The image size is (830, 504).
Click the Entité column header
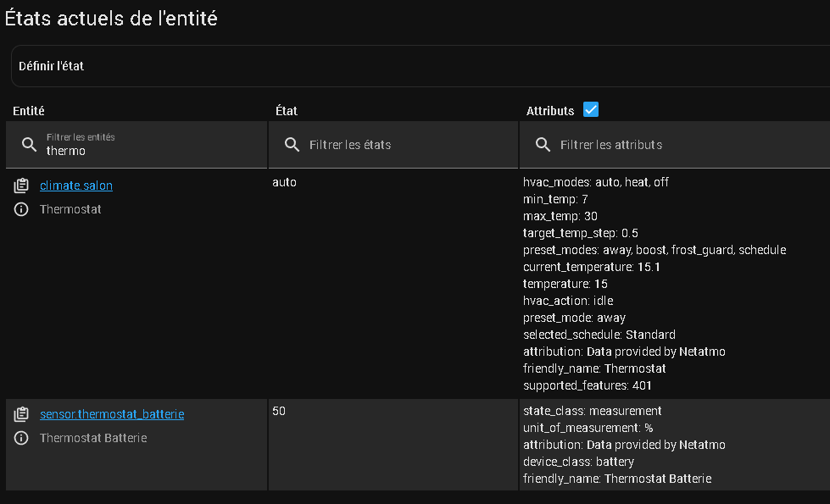(x=29, y=111)
